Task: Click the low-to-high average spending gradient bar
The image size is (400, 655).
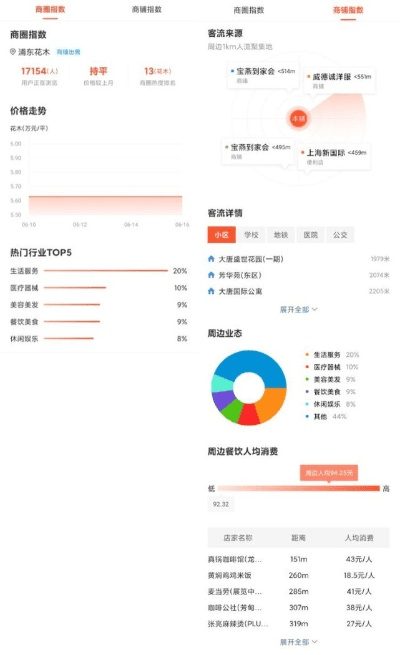Action: (299, 488)
